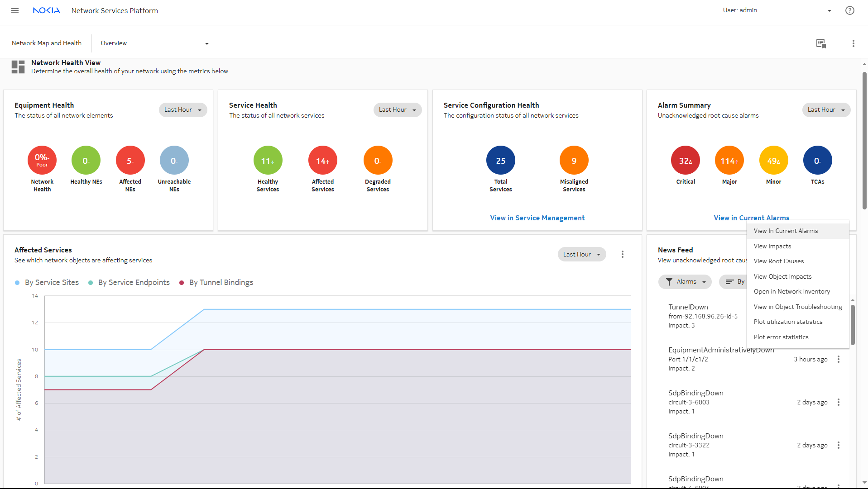Toggle By Service Endpoints legend series

coord(129,282)
